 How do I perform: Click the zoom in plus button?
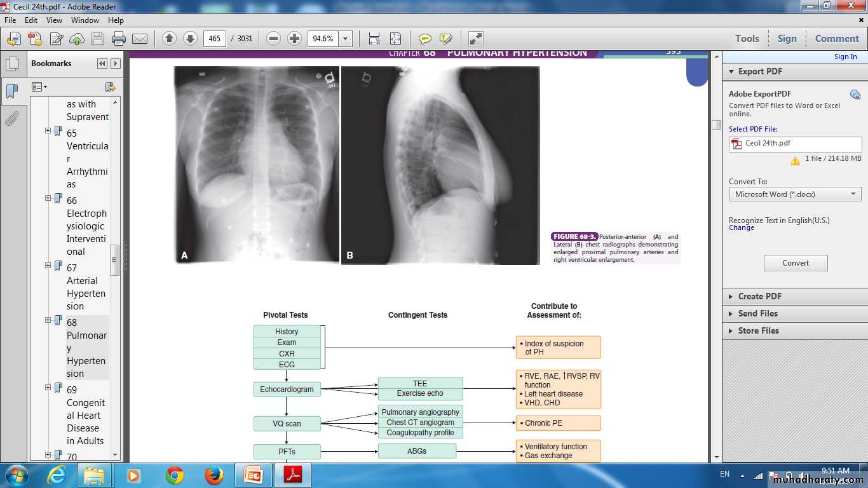click(294, 39)
